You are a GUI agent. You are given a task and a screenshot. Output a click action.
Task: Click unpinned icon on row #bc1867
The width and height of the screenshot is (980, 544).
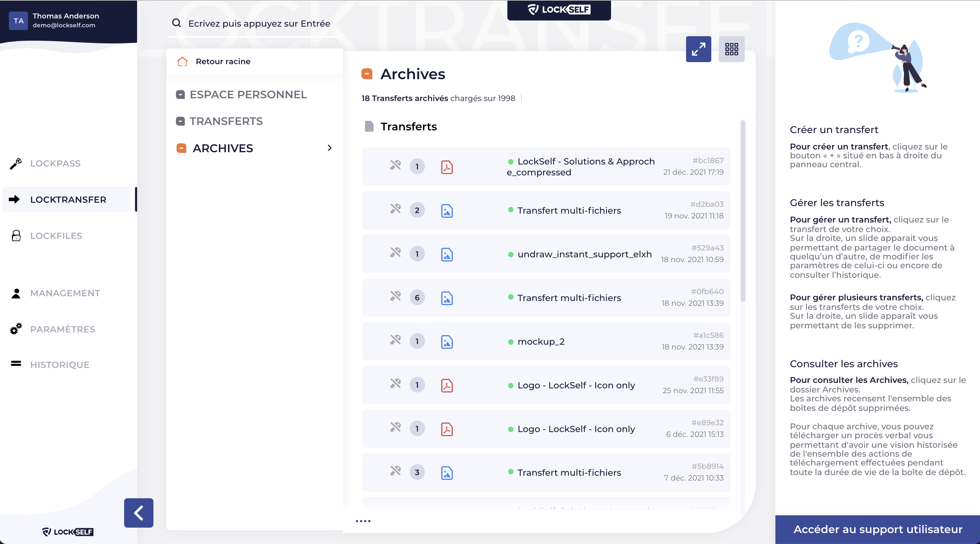(395, 165)
